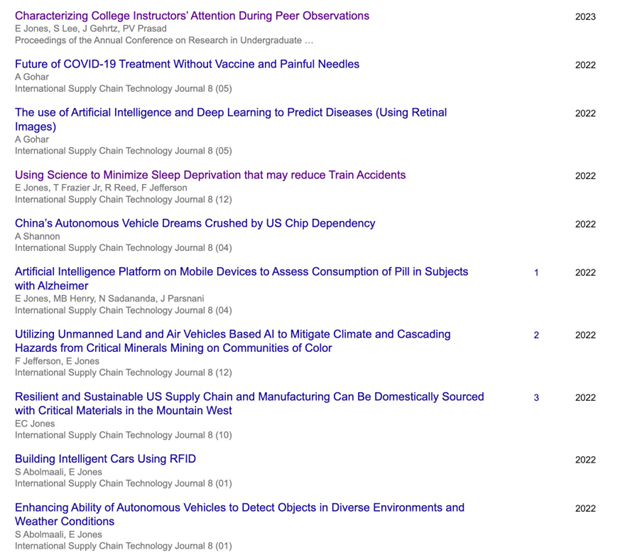Open 'China's Autonomous Vehicle Dreams Crushed' article

195,223
